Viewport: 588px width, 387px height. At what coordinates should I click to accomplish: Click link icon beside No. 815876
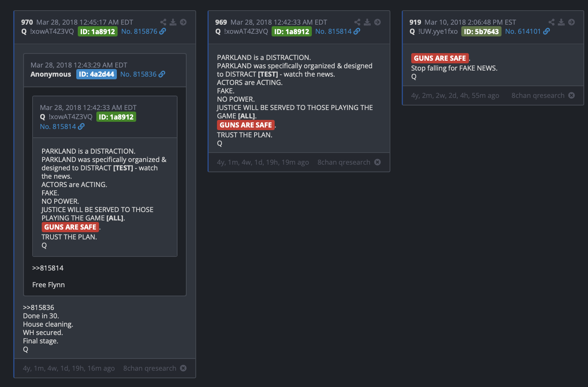pyautogui.click(x=162, y=31)
